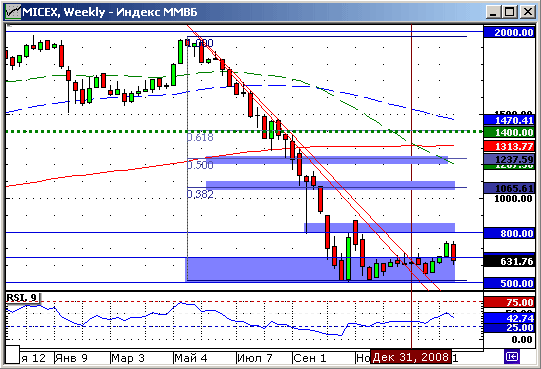Viewport: 541px width, 369px height.
Task: Click the Fibonacci 0.500 level label
Action: [x=200, y=165]
